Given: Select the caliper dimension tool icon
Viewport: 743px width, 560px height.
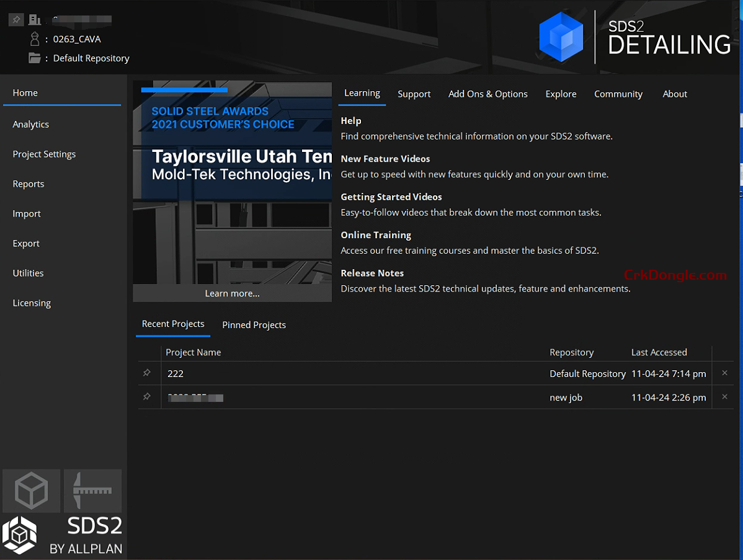Looking at the screenshot, I should click(x=92, y=490).
